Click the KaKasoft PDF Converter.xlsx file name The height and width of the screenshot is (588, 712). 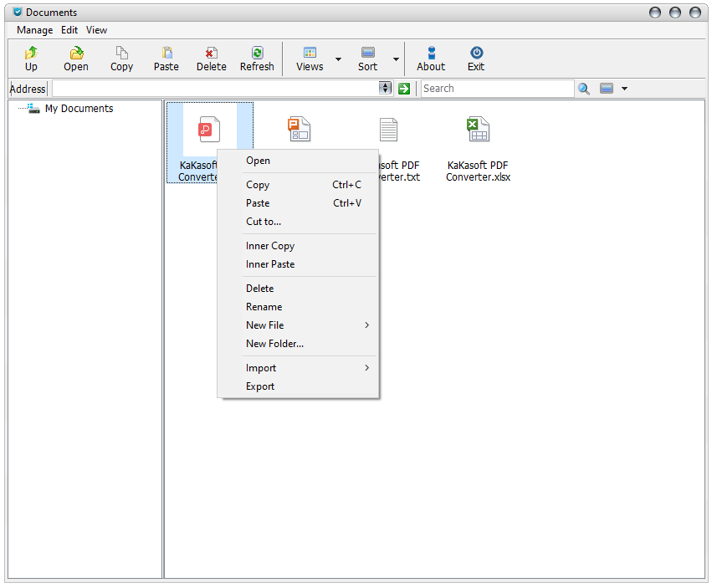[478, 171]
